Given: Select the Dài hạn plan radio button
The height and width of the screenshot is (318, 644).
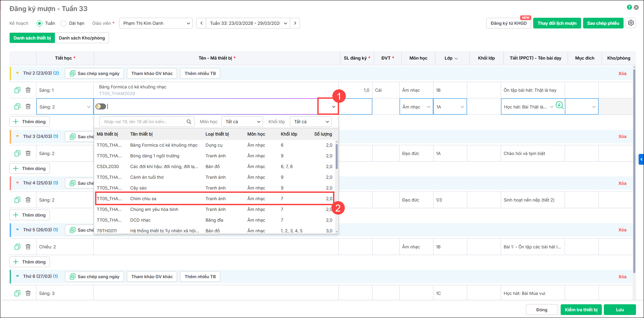Looking at the screenshot, I should 64,23.
